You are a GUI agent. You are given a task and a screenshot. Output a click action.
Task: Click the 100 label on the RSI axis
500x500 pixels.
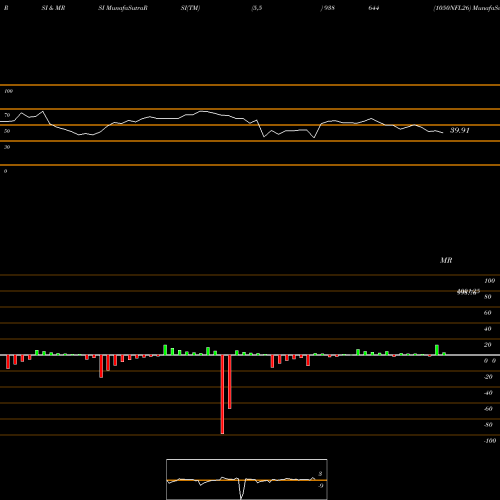[x=8, y=91]
